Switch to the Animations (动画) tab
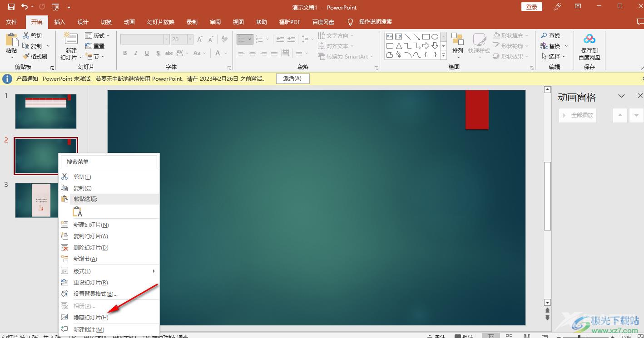Viewport: 644px width, 338px height. click(129, 22)
